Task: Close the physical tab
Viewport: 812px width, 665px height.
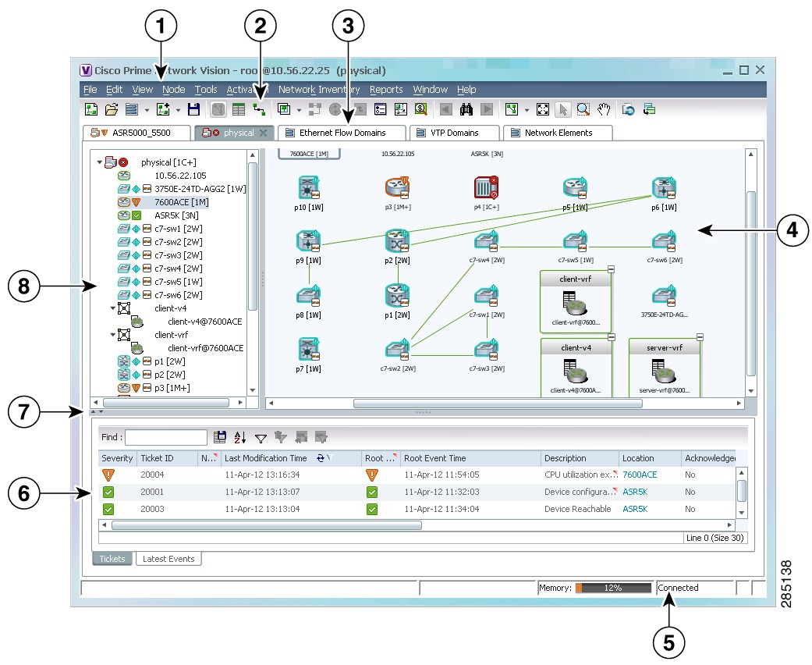Action: tap(263, 133)
